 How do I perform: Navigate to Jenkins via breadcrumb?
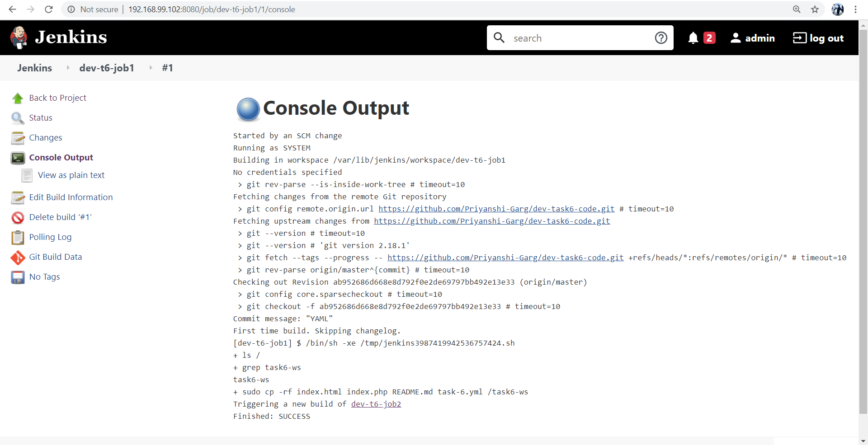point(34,68)
